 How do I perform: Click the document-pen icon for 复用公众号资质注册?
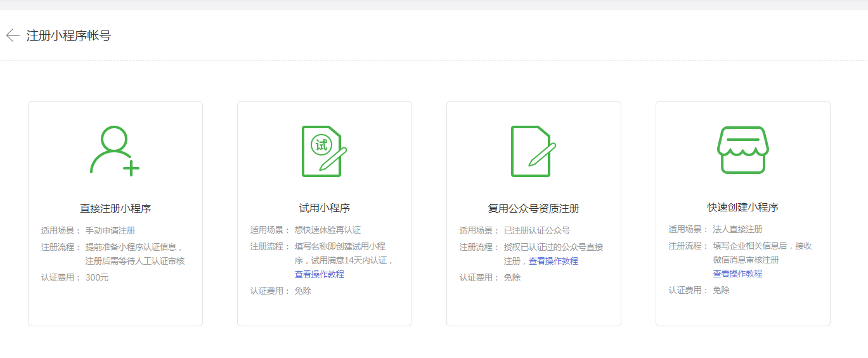(534, 151)
